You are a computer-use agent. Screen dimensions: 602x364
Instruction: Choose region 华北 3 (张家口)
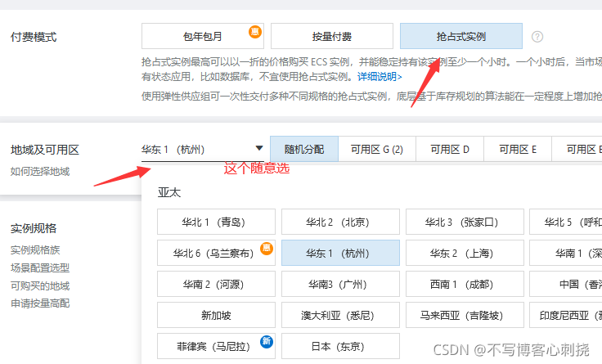click(465, 222)
